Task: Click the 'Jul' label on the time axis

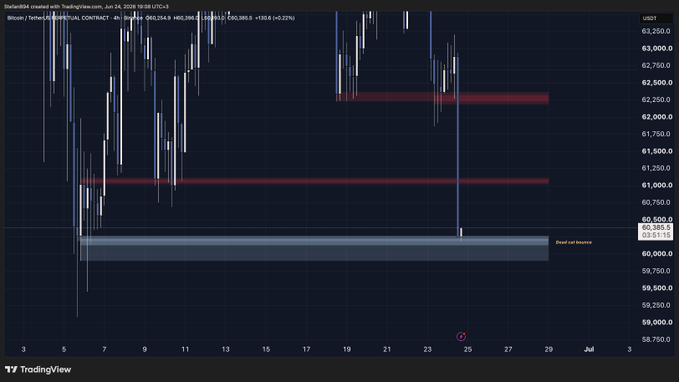Action: [589, 349]
